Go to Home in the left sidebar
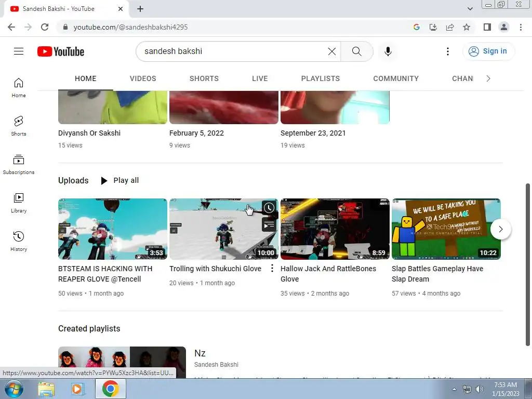The height and width of the screenshot is (399, 532). coord(19,88)
